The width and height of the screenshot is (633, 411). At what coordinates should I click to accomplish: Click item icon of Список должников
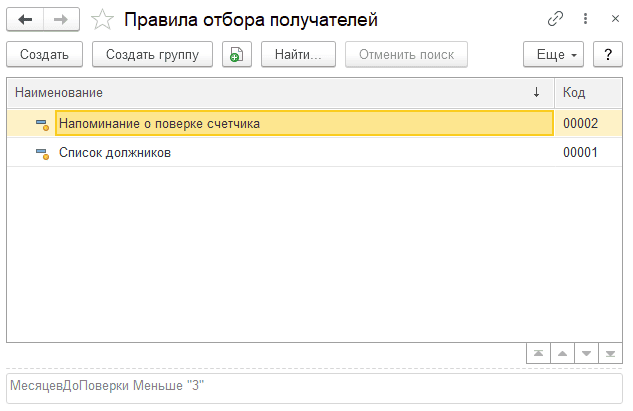pyautogui.click(x=42, y=153)
